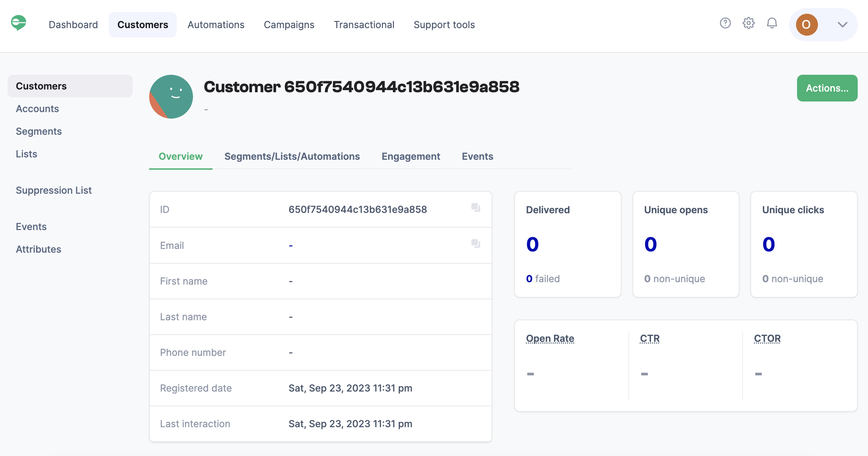The image size is (868, 456).
Task: Click the First name label
Action: (x=184, y=281)
